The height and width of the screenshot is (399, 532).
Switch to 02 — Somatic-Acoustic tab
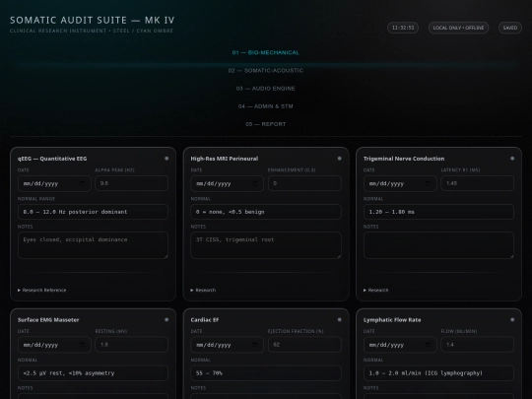[x=266, y=71]
